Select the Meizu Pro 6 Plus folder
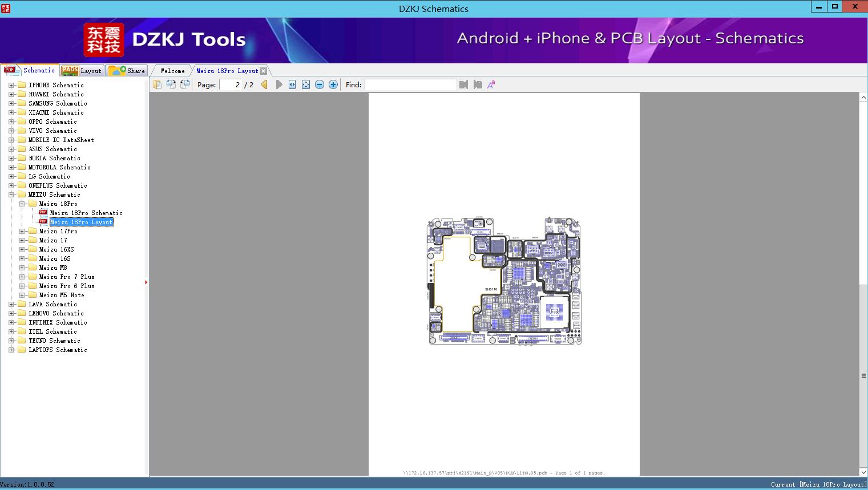The width and height of the screenshot is (868, 490). pos(67,286)
